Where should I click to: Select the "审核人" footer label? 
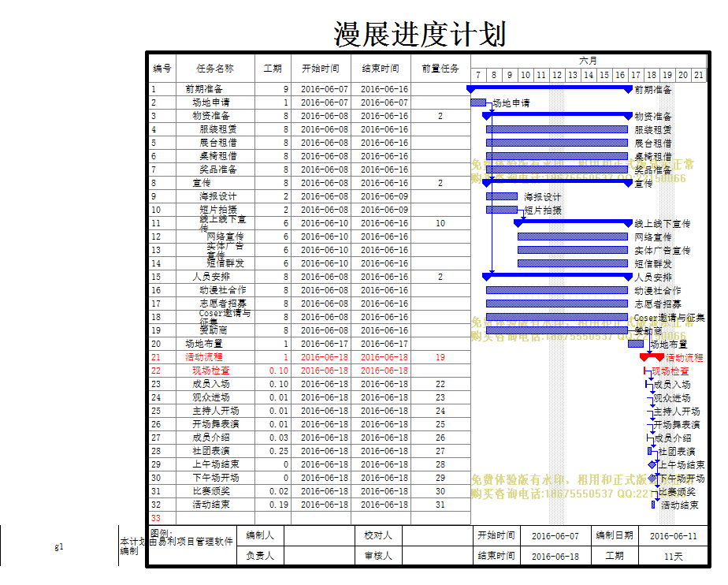[x=378, y=556]
